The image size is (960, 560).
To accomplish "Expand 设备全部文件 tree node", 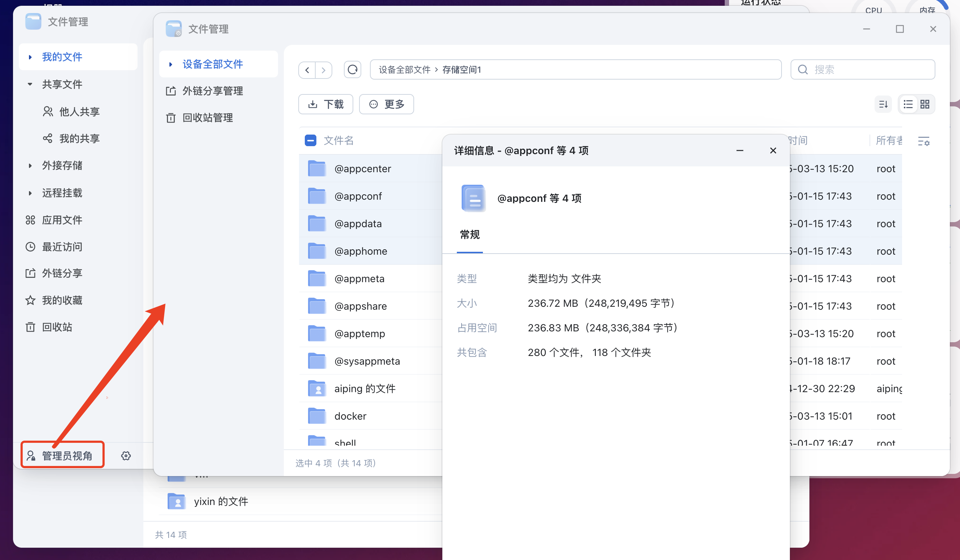I will pyautogui.click(x=170, y=64).
